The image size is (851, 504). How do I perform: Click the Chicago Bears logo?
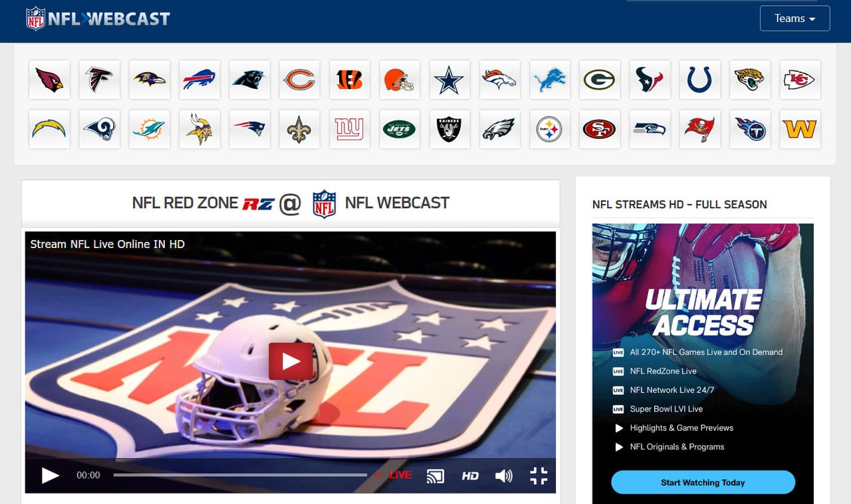coord(300,80)
